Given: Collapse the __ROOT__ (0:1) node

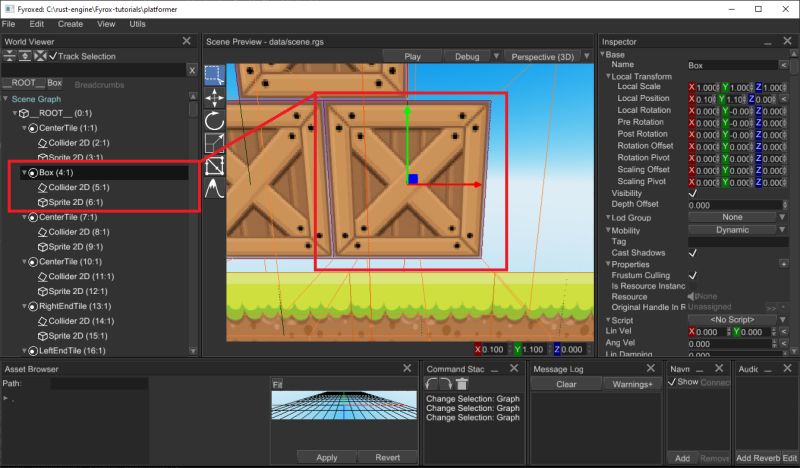Looking at the screenshot, I should coord(15,113).
